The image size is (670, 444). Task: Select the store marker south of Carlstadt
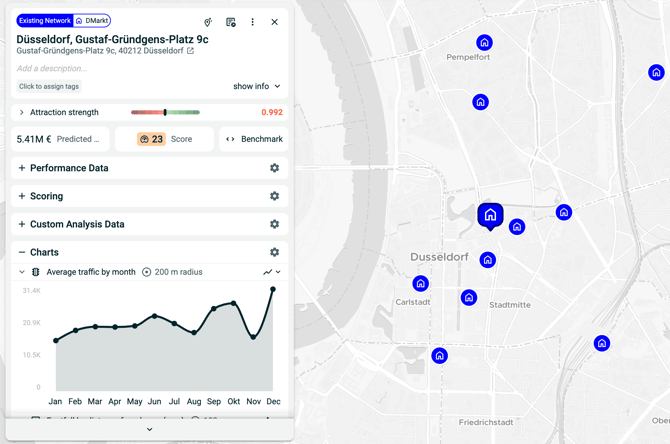(x=439, y=356)
